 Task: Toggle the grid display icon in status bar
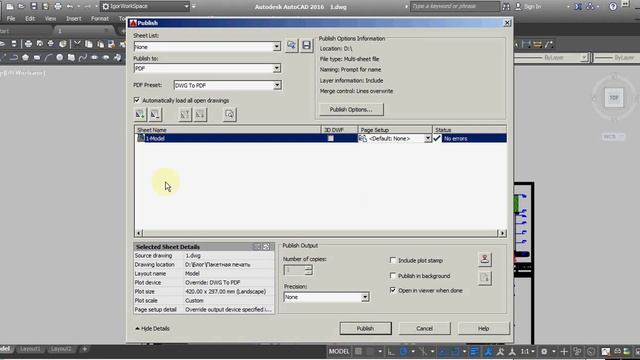[x=358, y=351]
